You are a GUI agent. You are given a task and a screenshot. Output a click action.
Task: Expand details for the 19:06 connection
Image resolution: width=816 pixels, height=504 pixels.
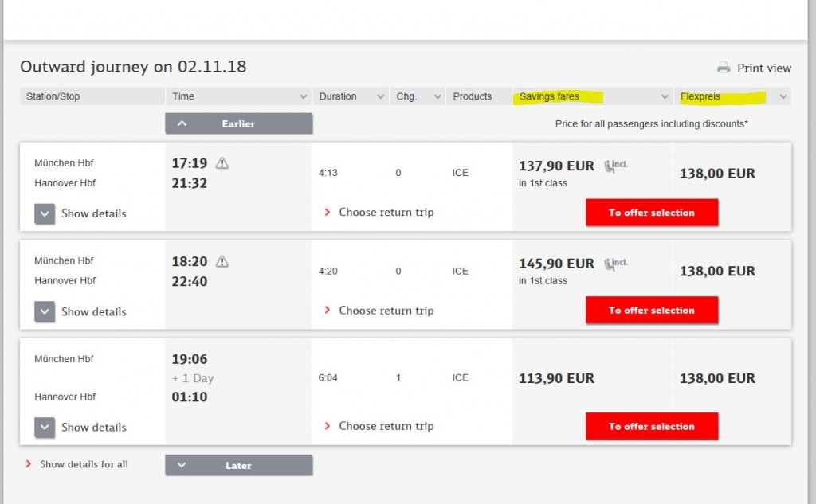point(45,427)
